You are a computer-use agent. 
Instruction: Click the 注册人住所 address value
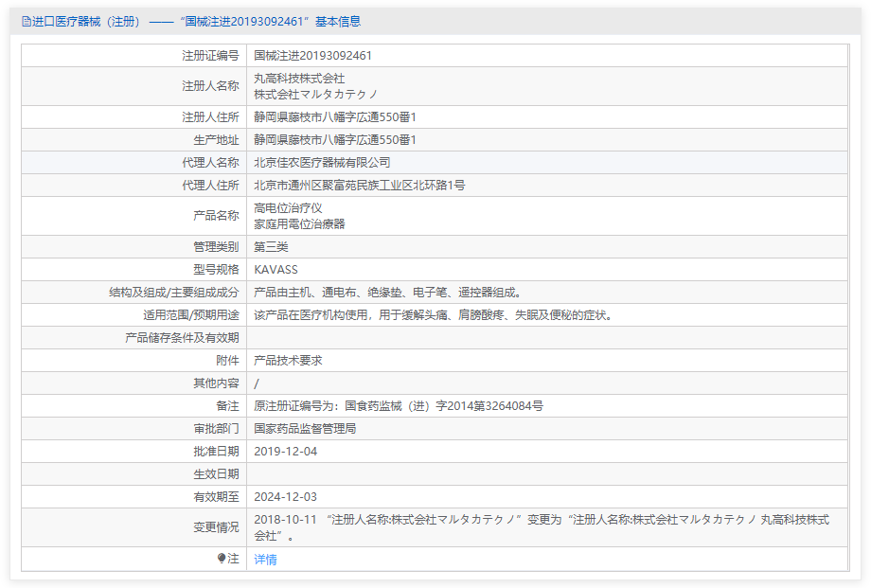(x=335, y=117)
